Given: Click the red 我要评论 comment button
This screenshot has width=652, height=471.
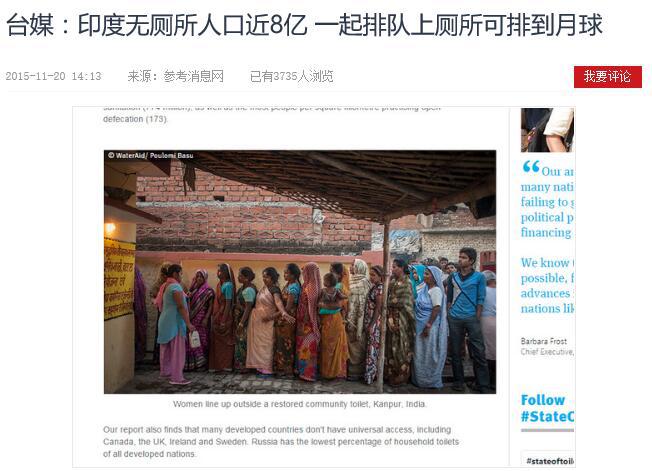Looking at the screenshot, I should [x=608, y=76].
